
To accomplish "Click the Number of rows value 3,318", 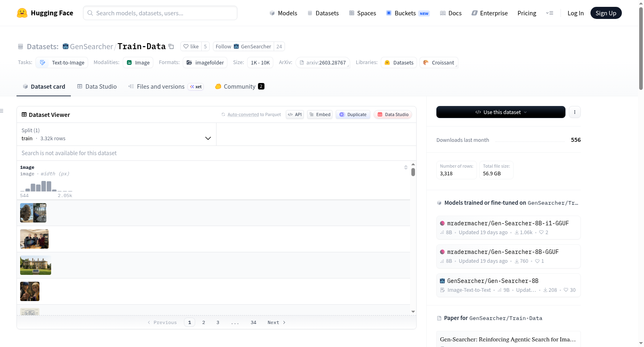I will tap(446, 174).
